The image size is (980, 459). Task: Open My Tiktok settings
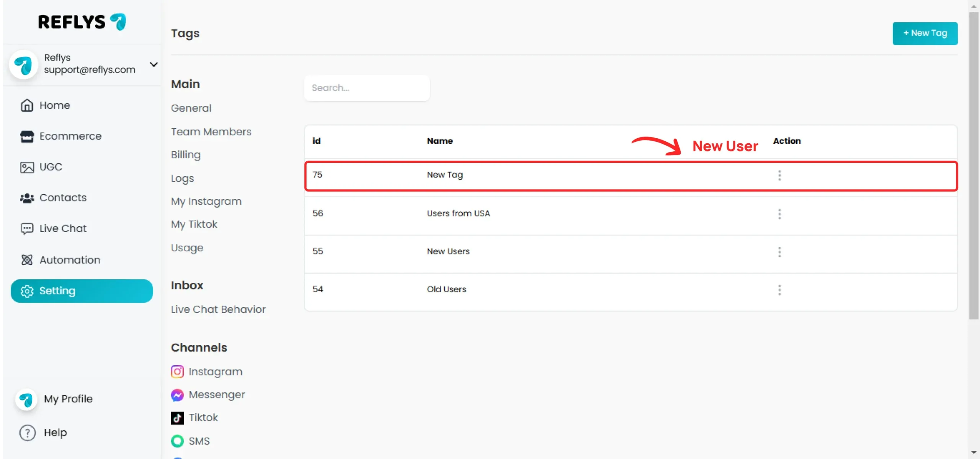pos(194,225)
